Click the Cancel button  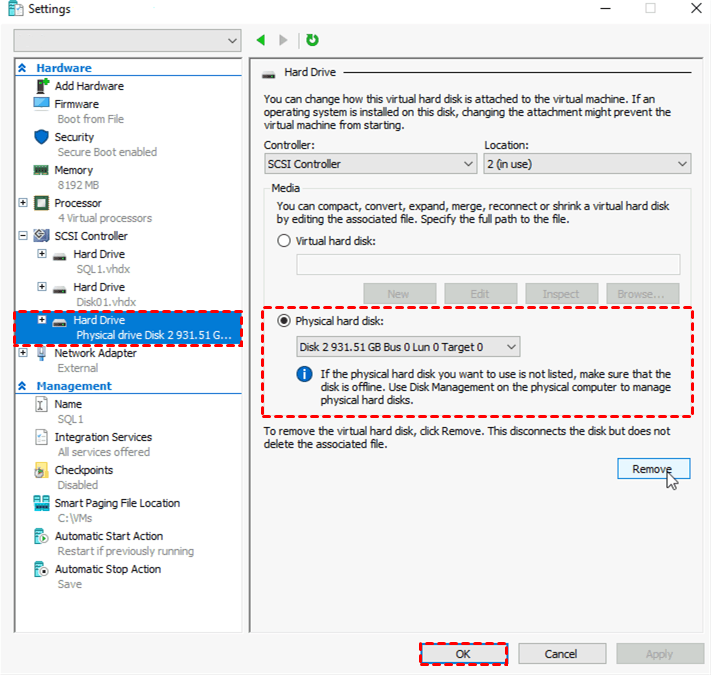click(561, 654)
